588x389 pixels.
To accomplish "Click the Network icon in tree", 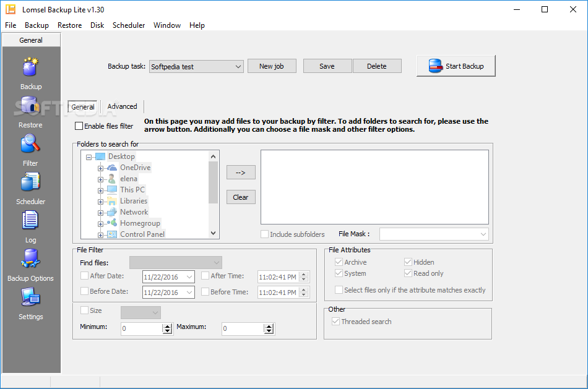I will tap(112, 212).
